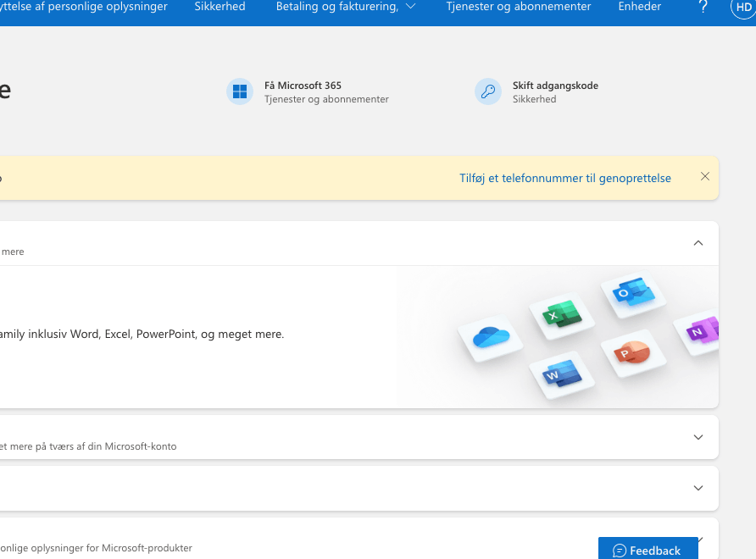
Task: Open Betaling og fakturering dropdown menu
Action: click(346, 7)
